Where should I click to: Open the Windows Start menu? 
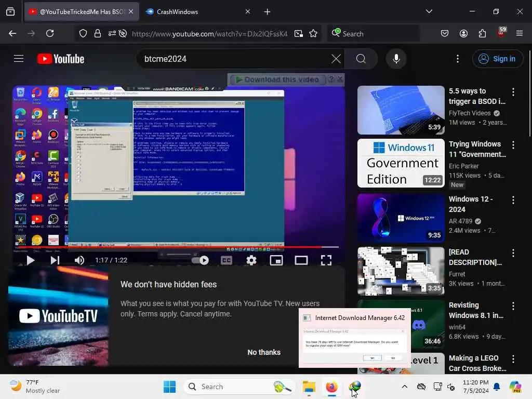pyautogui.click(x=169, y=387)
